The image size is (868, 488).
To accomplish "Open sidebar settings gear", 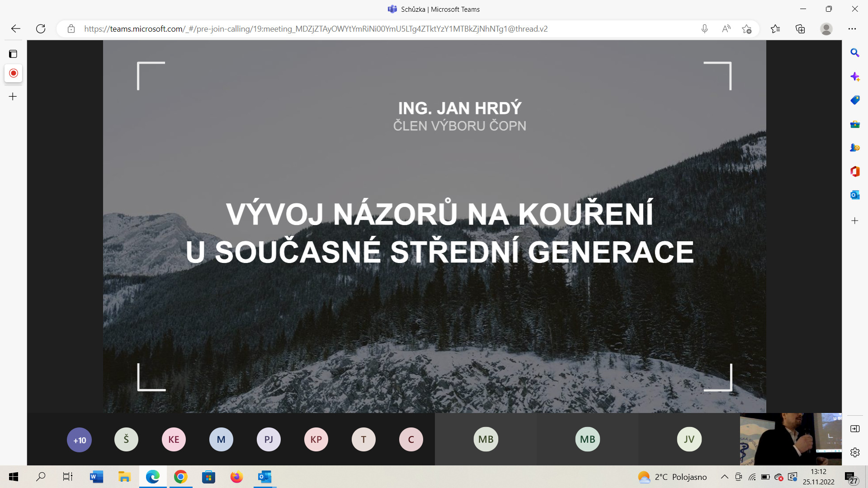I will click(x=855, y=452).
